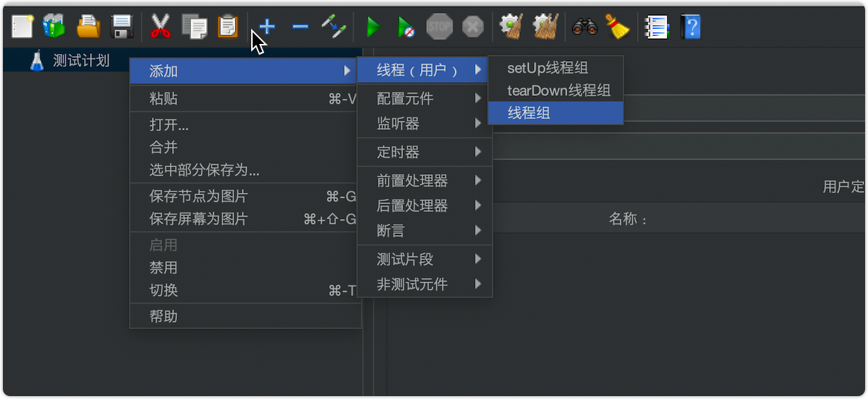Image resolution: width=868 pixels, height=399 pixels.
Task: Choose 选中部分保存为... menu entry
Action: click(x=244, y=170)
